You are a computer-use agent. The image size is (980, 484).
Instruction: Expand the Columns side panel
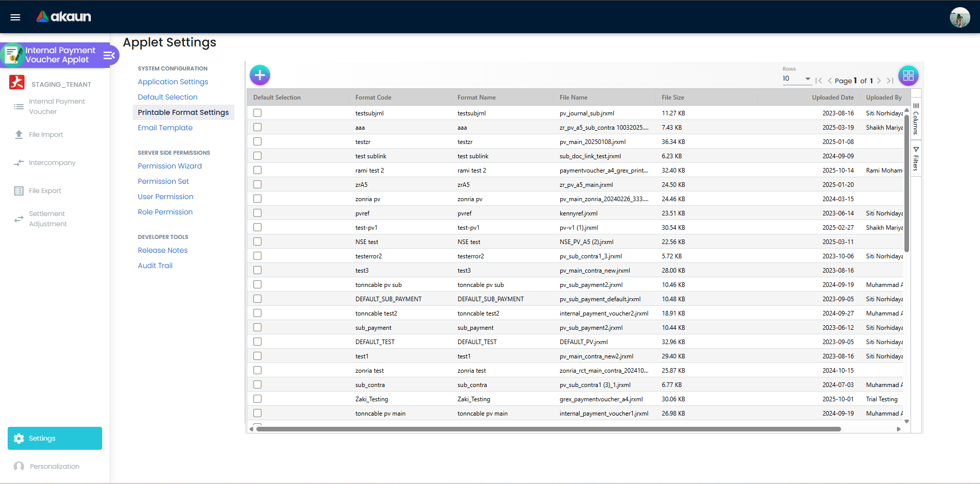point(916,120)
